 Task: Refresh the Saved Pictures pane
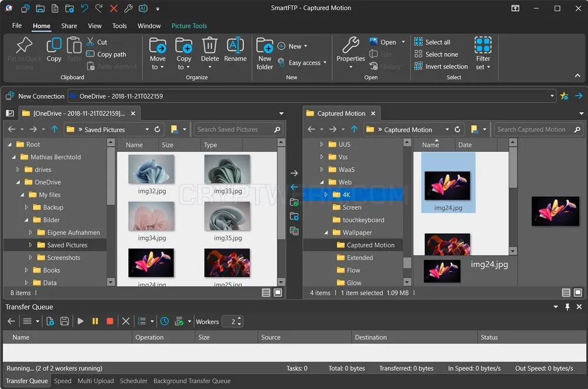pyautogui.click(x=158, y=129)
